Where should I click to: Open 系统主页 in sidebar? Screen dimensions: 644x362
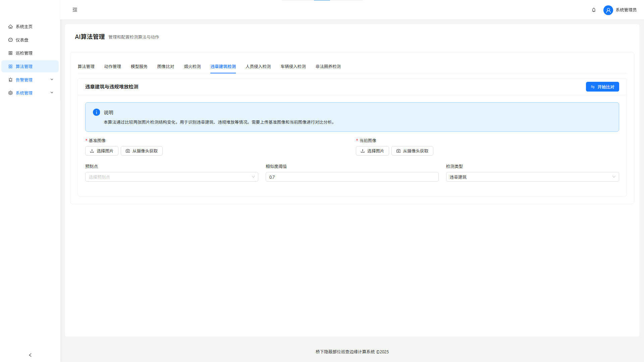click(x=30, y=26)
